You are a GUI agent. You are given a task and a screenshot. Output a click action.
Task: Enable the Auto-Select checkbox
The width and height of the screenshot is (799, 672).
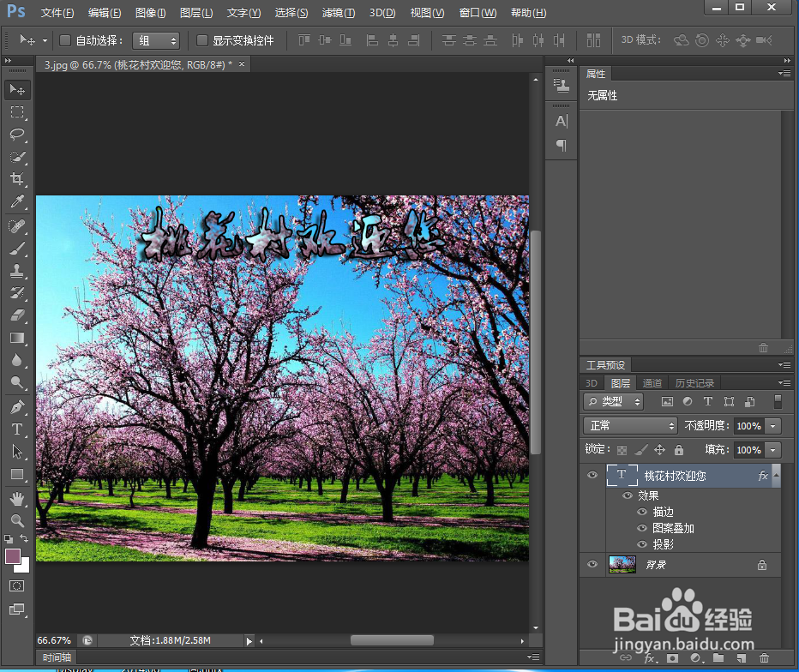point(64,40)
